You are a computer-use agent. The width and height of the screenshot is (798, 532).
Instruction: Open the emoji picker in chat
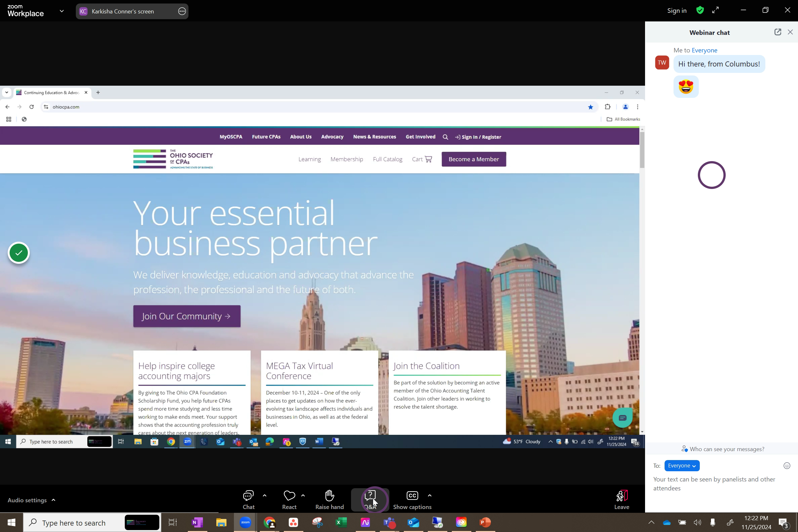(x=787, y=466)
